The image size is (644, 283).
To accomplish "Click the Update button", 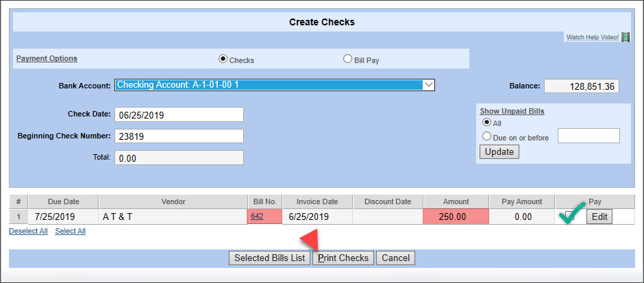I will tap(499, 152).
